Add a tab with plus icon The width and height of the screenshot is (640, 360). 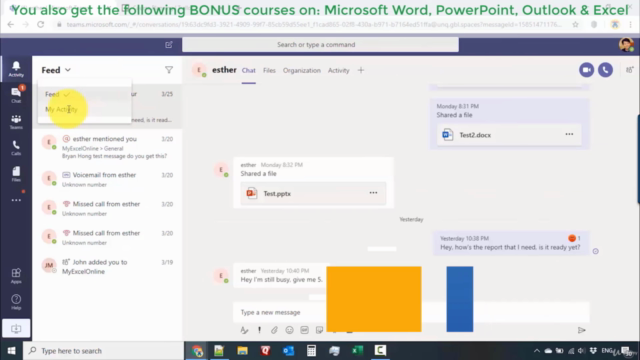click(x=361, y=70)
